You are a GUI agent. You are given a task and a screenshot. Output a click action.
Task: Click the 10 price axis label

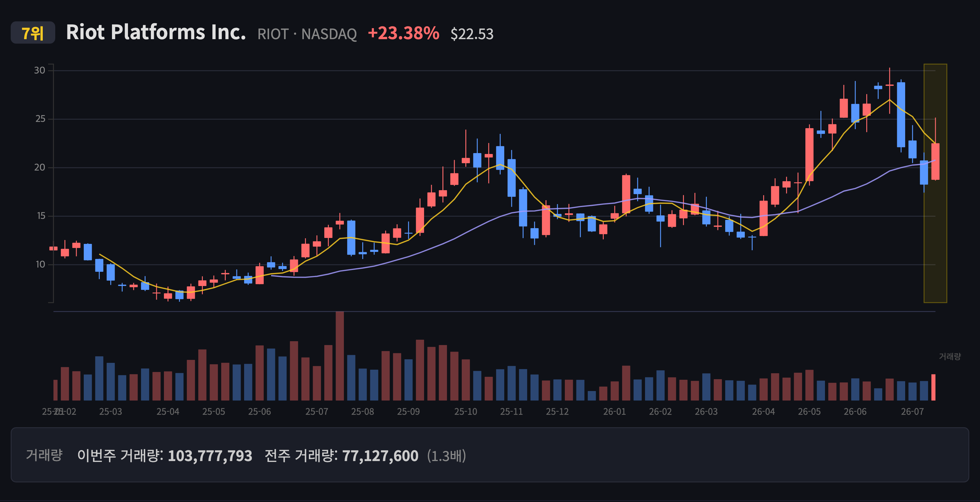pyautogui.click(x=40, y=264)
